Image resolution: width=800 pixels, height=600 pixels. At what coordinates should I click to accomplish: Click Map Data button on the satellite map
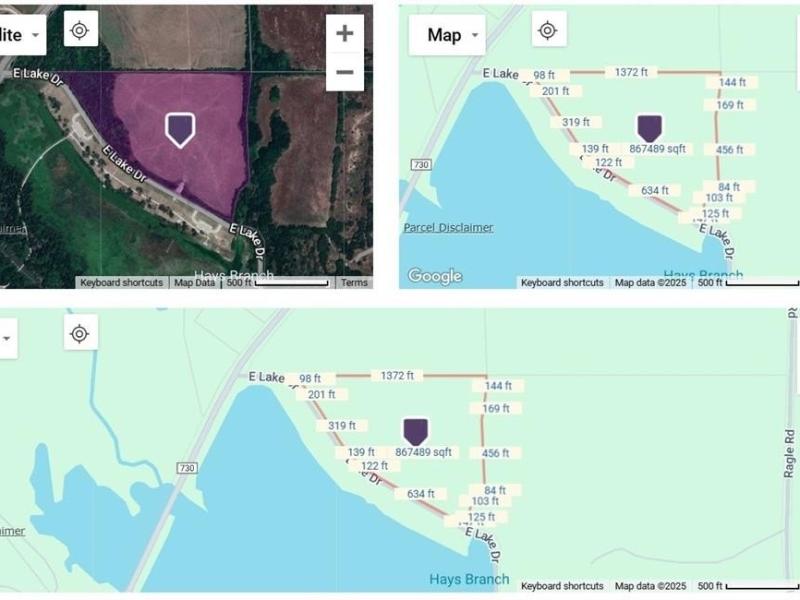(x=194, y=283)
